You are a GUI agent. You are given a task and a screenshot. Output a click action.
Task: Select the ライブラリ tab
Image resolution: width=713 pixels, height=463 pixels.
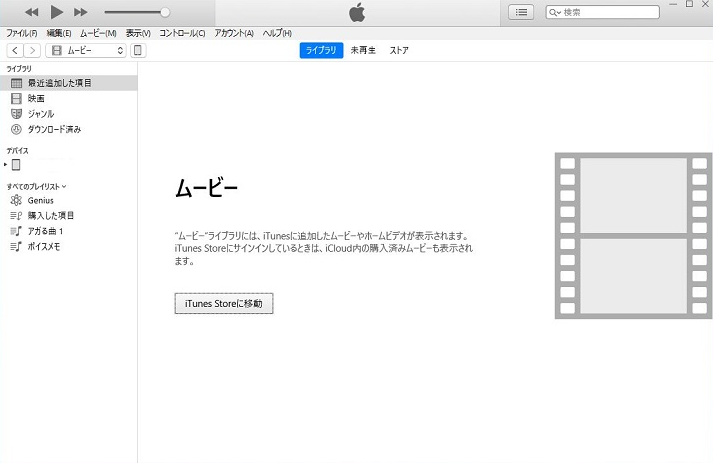pos(321,50)
